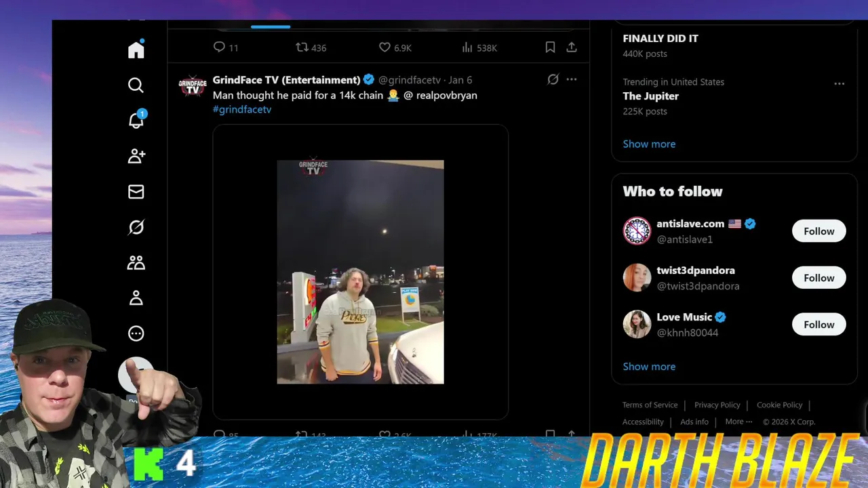
Task: Like the post with 6.9K likes
Action: point(395,47)
